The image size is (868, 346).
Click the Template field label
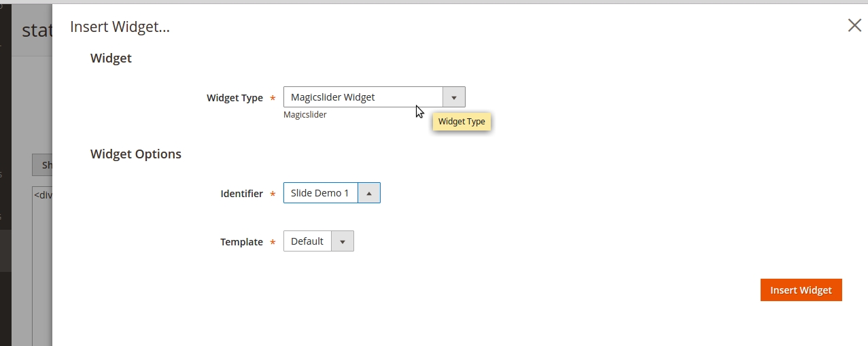[x=241, y=242]
